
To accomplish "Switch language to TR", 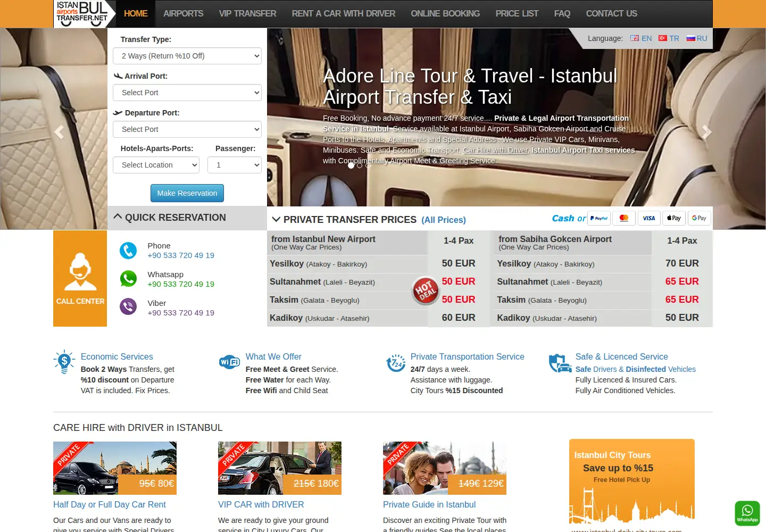I will (x=669, y=38).
